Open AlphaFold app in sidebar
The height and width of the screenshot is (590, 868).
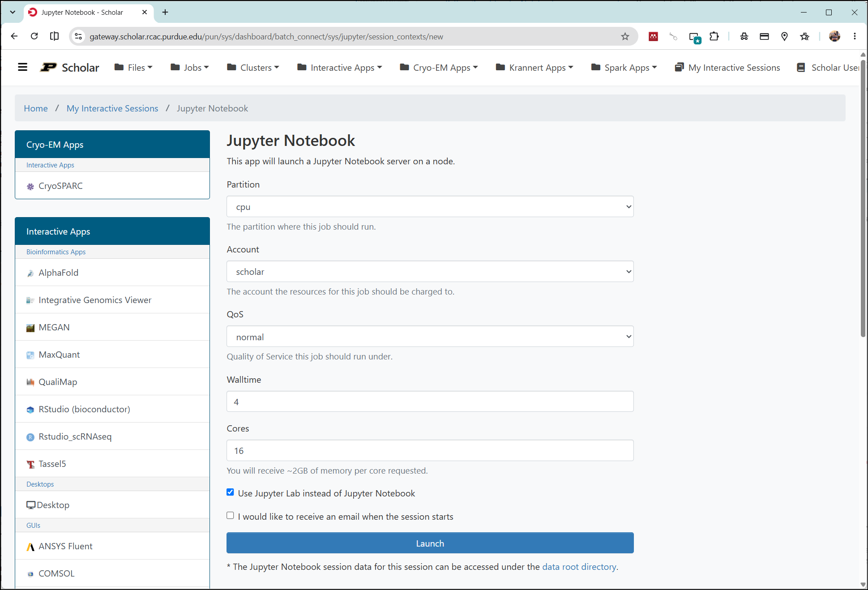tap(112, 273)
